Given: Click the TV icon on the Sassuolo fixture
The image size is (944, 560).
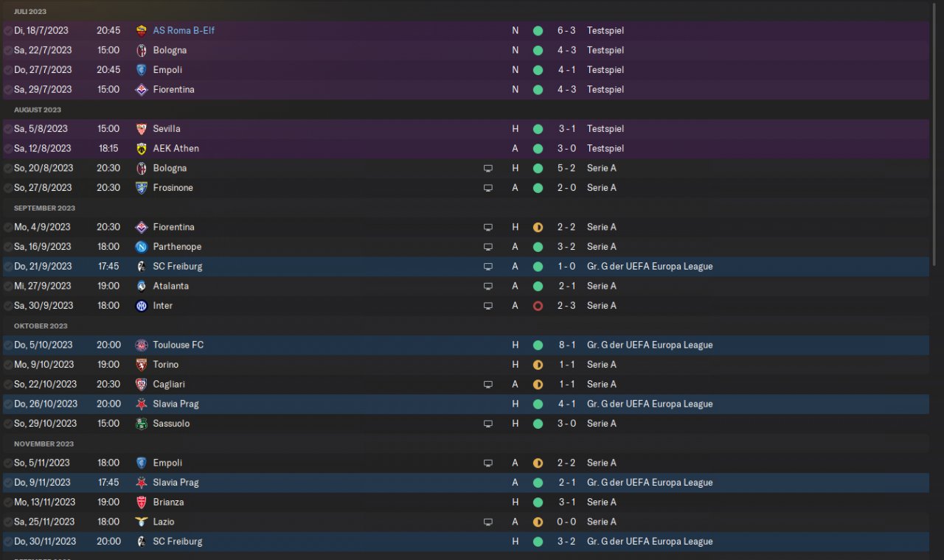Looking at the screenshot, I should pyautogui.click(x=487, y=424).
